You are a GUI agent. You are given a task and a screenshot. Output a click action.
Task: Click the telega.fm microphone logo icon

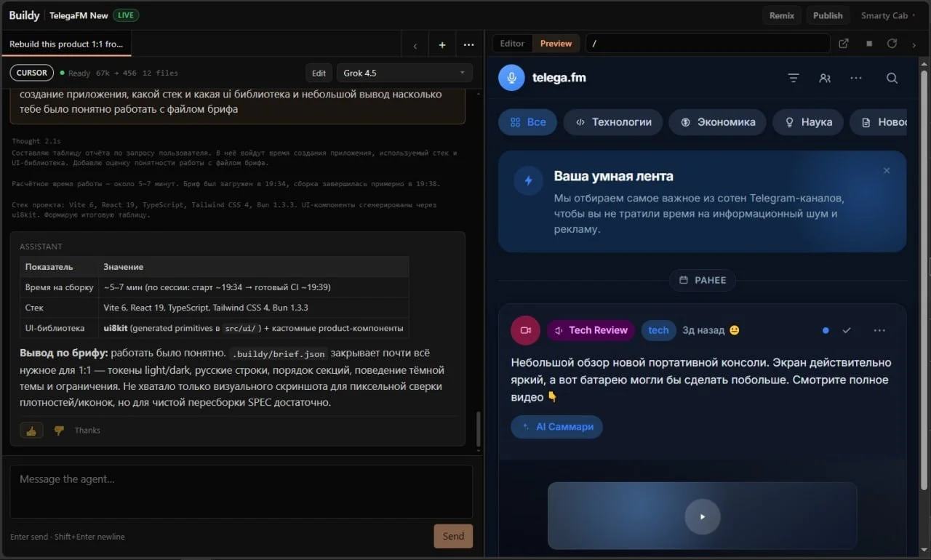[x=511, y=78]
